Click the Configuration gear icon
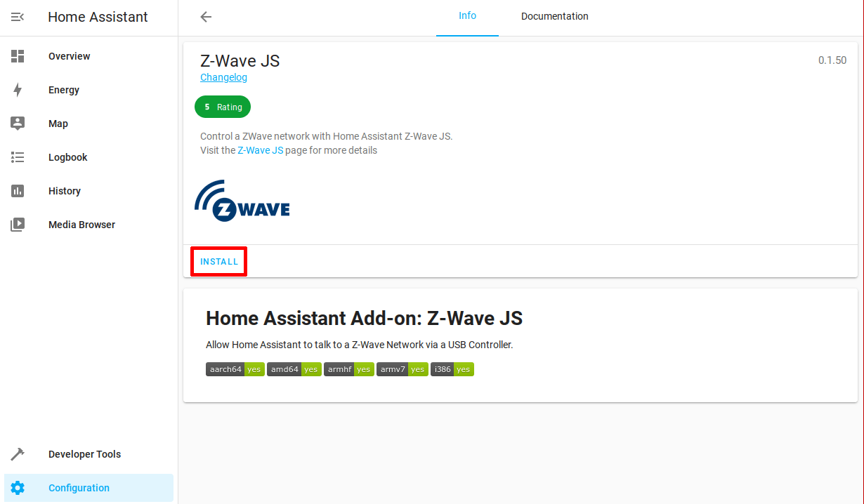This screenshot has width=864, height=504. pos(18,488)
